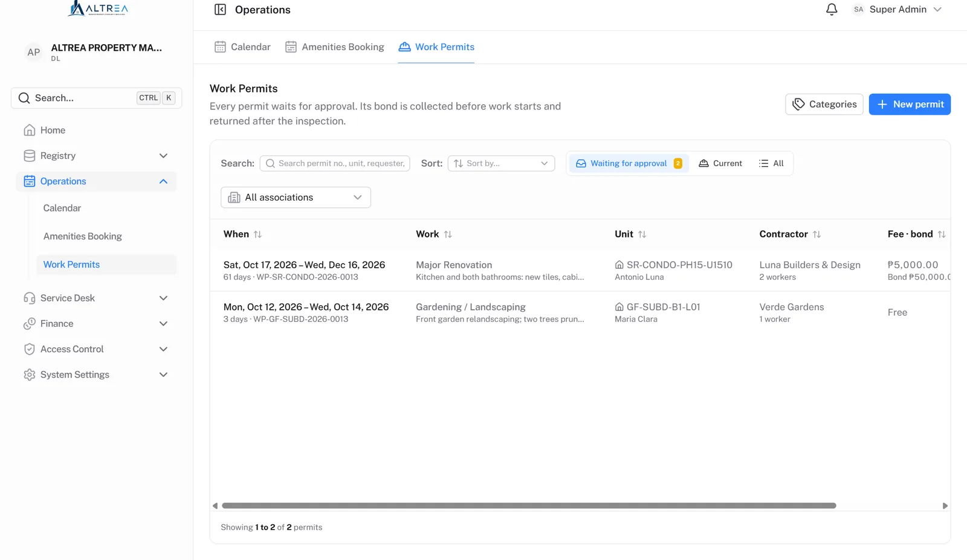967x560 pixels.
Task: Open the Sort by dropdown
Action: pos(501,164)
